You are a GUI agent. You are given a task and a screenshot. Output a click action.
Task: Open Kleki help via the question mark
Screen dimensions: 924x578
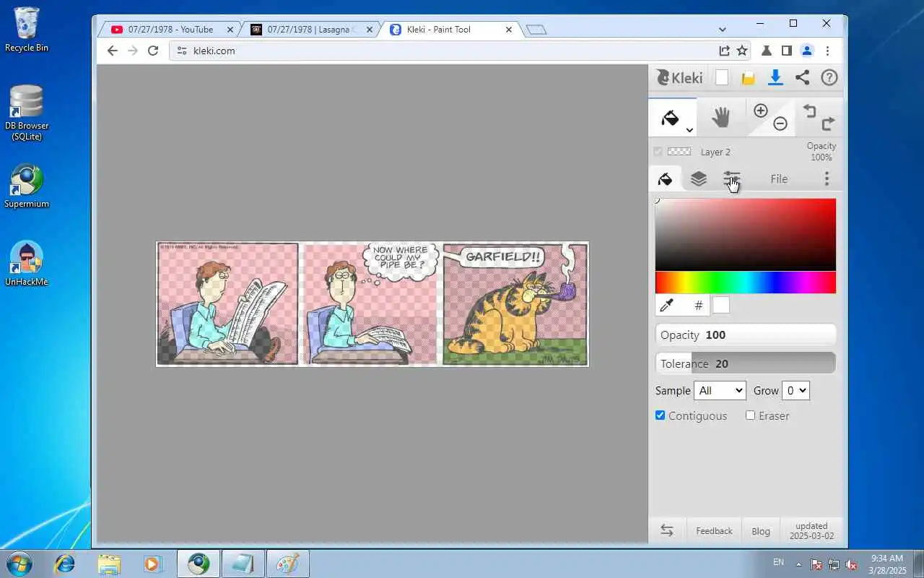point(829,77)
